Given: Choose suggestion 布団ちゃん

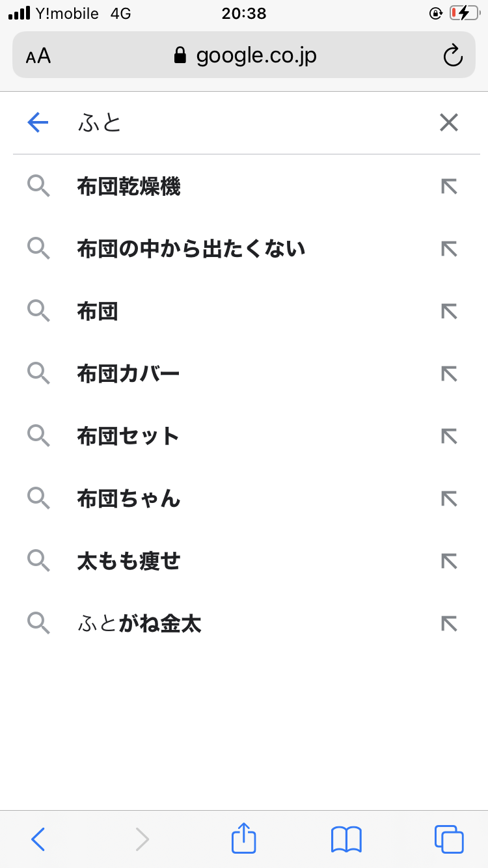Looking at the screenshot, I should (x=129, y=498).
